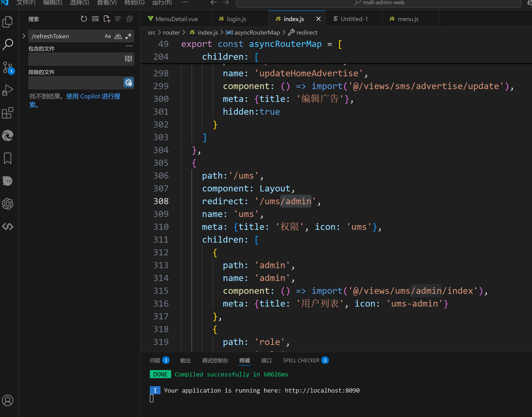
Task: Click the files to include input
Action: tap(76, 59)
